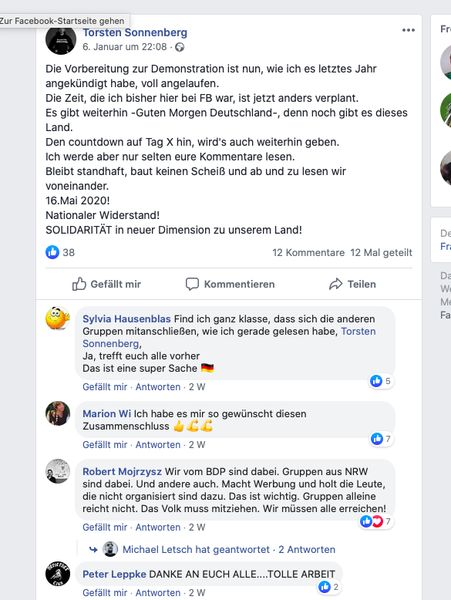451x600 pixels.
Task: Like Marion Wi's comment with Gefällt mir
Action: pos(105,445)
